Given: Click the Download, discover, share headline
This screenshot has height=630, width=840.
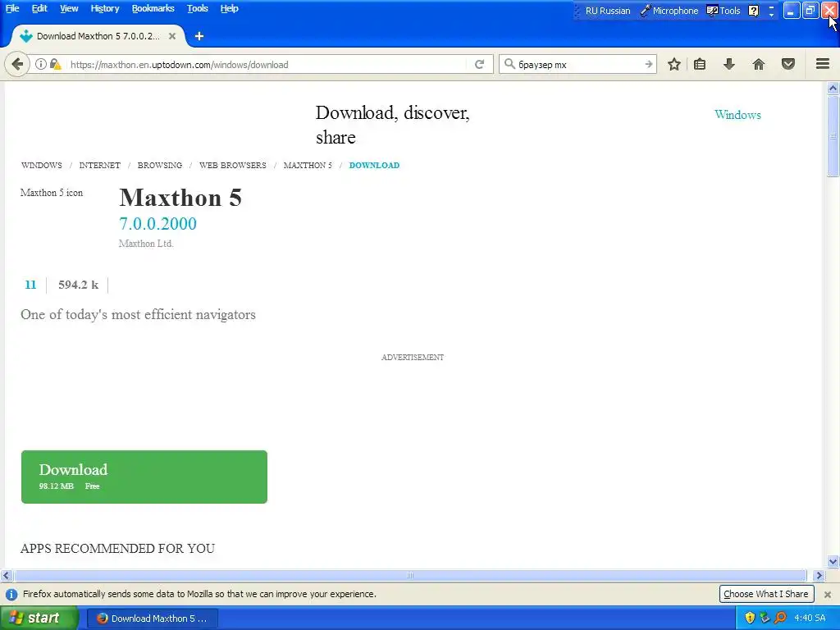Looking at the screenshot, I should tap(393, 125).
